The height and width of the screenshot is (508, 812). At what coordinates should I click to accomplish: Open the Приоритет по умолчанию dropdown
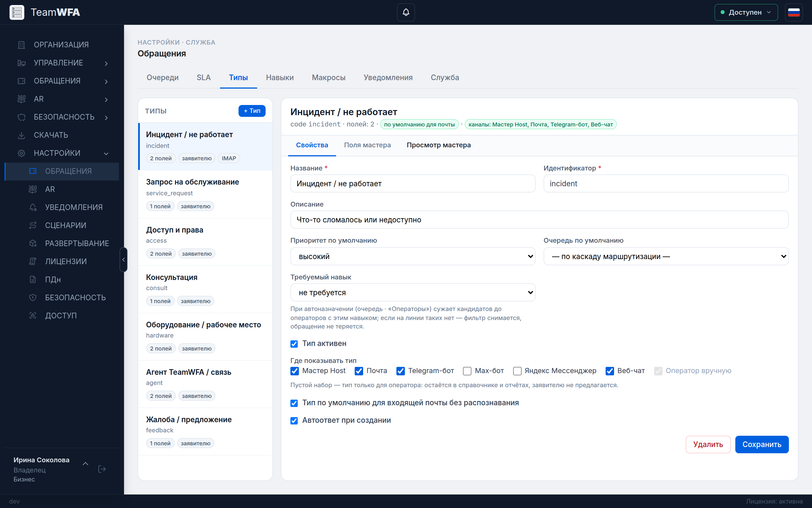pyautogui.click(x=413, y=256)
